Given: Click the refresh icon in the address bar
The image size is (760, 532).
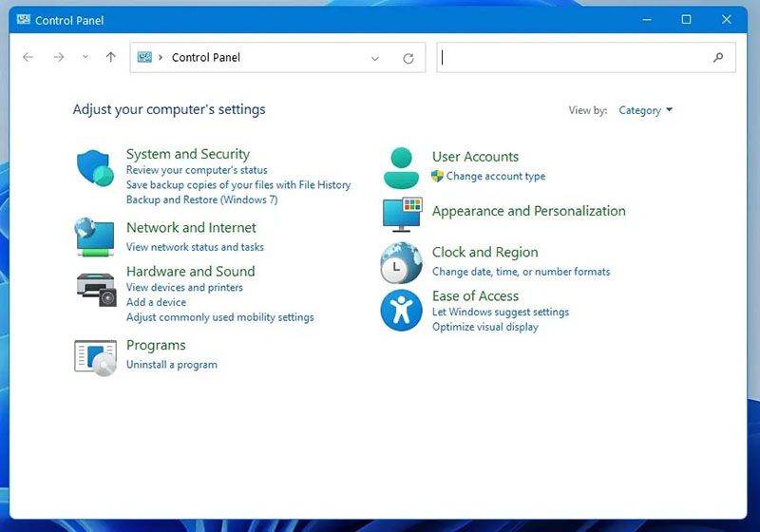Looking at the screenshot, I should [408, 58].
